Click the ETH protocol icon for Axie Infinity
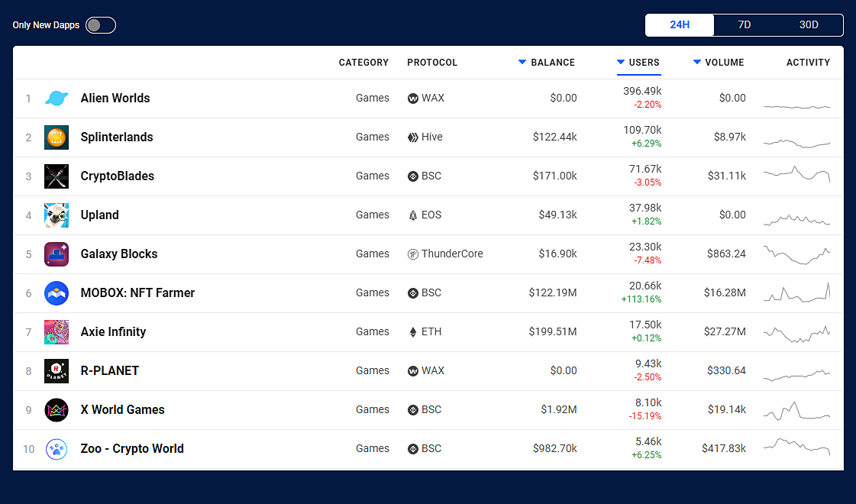This screenshot has width=856, height=504. [x=412, y=332]
